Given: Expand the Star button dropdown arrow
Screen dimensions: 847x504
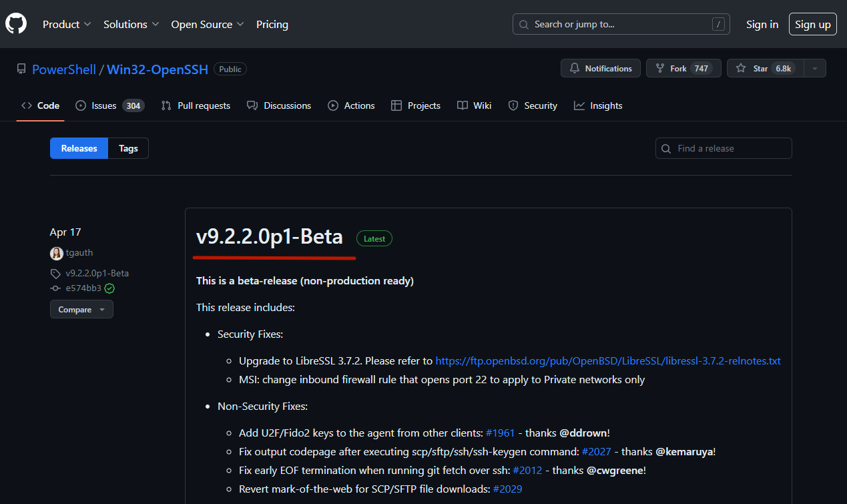Looking at the screenshot, I should 814,67.
